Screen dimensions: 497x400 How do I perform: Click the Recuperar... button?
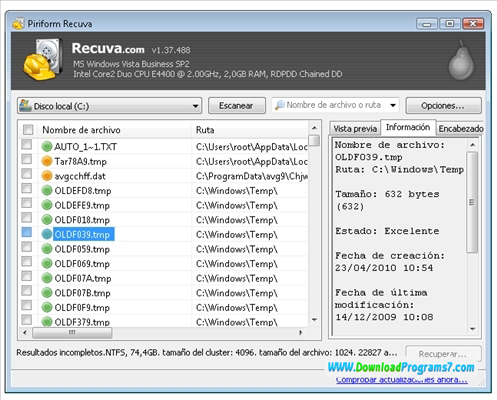[443, 354]
